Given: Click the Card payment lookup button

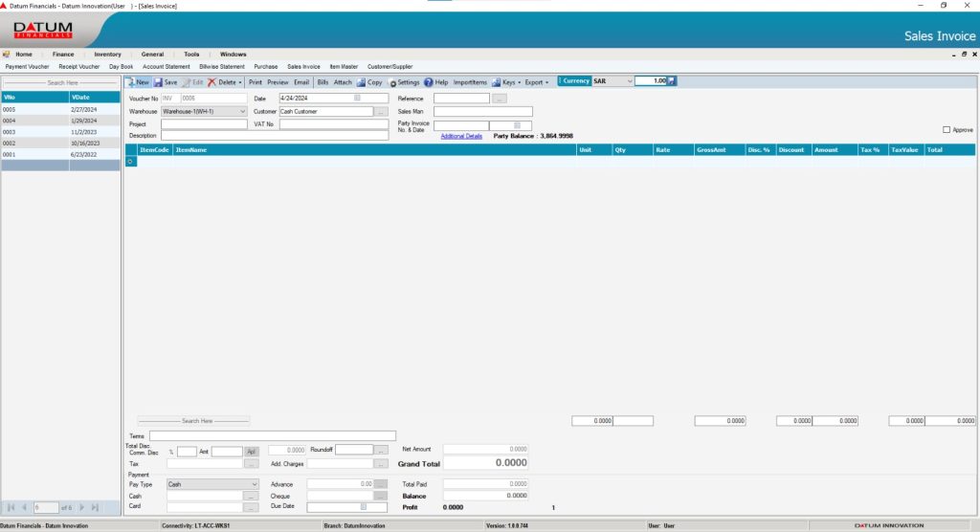Looking at the screenshot, I should click(x=251, y=508).
